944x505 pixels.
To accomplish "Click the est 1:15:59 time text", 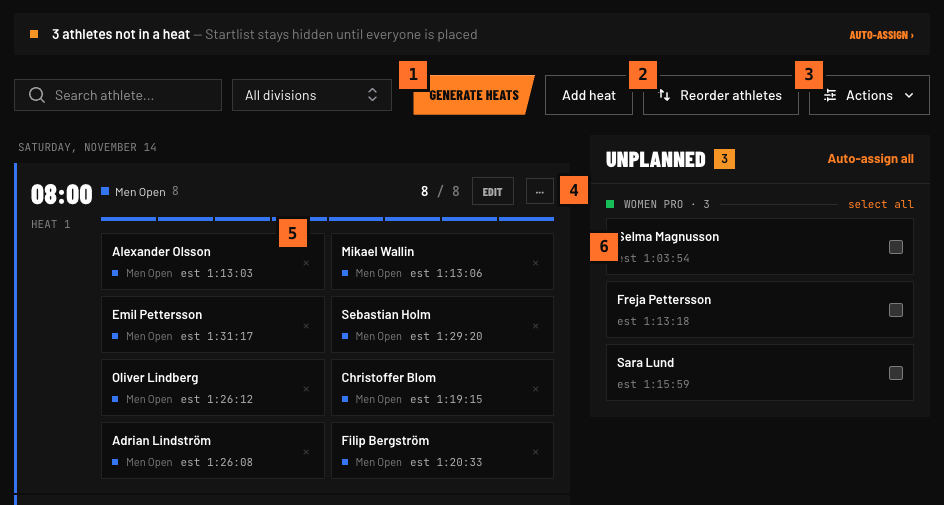I will (x=653, y=384).
